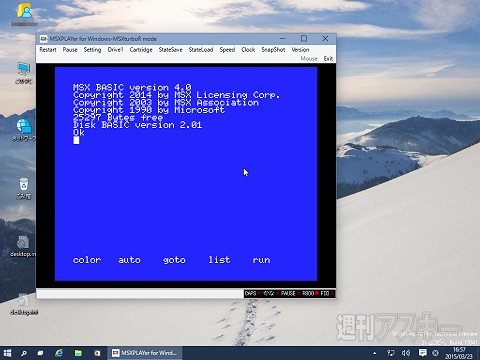
Task: Open the notifications tray icon
Action: 422,353
